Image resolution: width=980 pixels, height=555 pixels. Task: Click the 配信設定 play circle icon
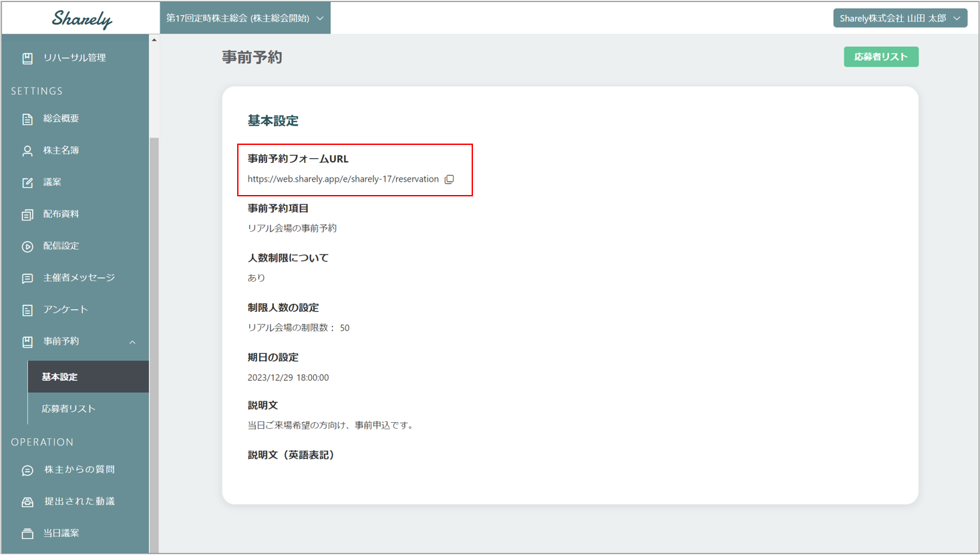click(x=27, y=246)
